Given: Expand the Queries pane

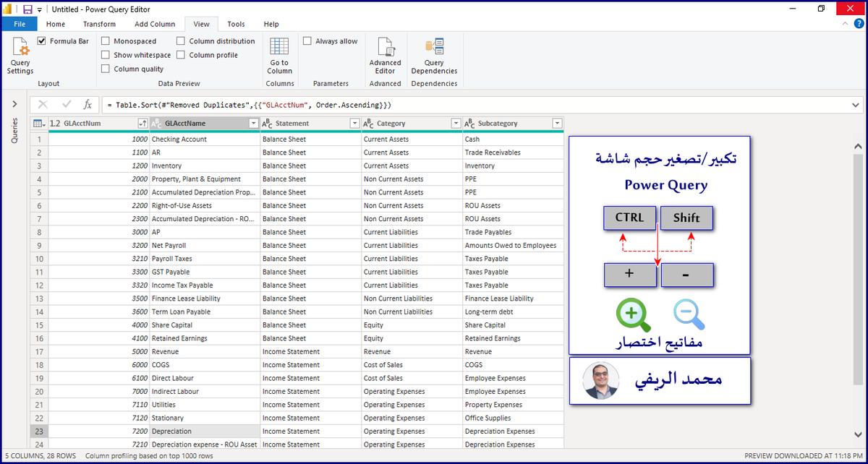Looking at the screenshot, I should tap(14, 105).
